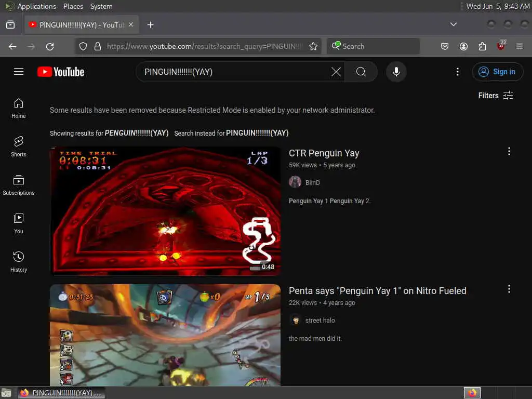The width and height of the screenshot is (532, 399).
Task: Open street halo channel name
Action: [x=320, y=320]
